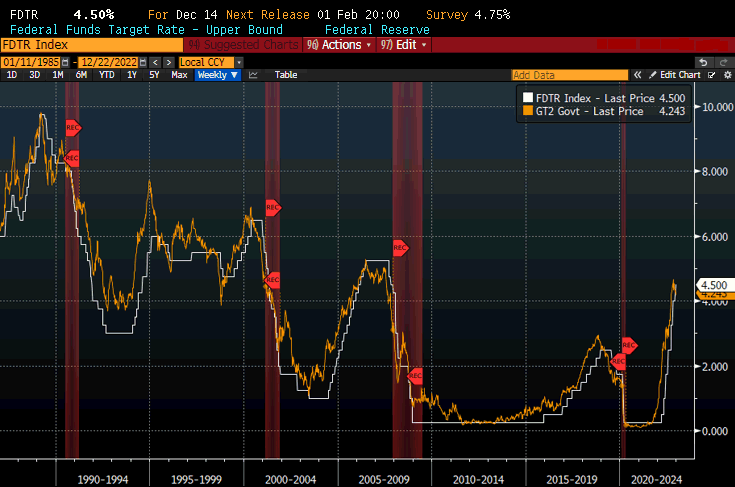Undo the last chart change
The image size is (735, 487).
(x=703, y=62)
